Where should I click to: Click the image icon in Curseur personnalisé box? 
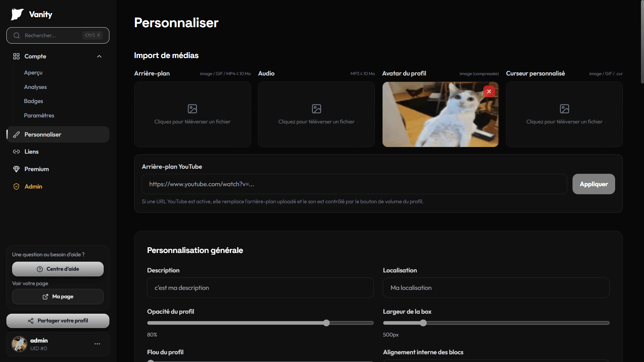click(564, 109)
